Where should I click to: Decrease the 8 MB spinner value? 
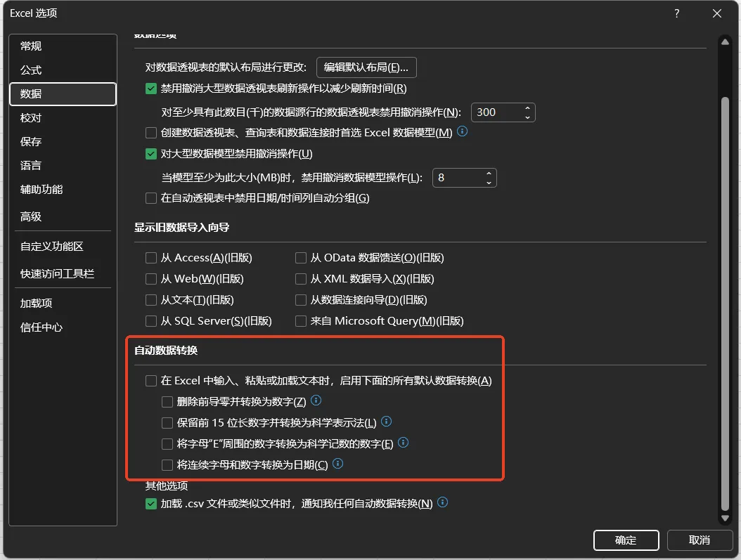[489, 182]
